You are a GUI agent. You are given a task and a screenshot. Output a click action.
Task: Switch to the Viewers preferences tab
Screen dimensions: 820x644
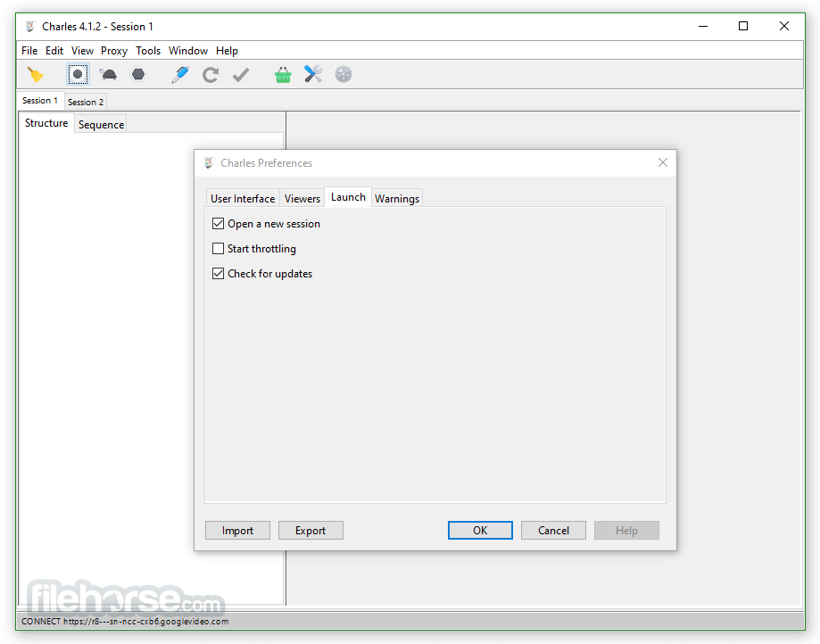tap(302, 199)
